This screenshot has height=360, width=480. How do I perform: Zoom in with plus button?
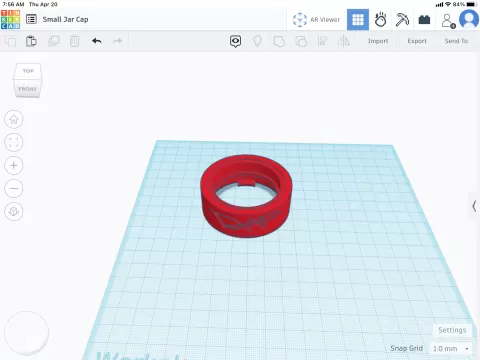(14, 165)
